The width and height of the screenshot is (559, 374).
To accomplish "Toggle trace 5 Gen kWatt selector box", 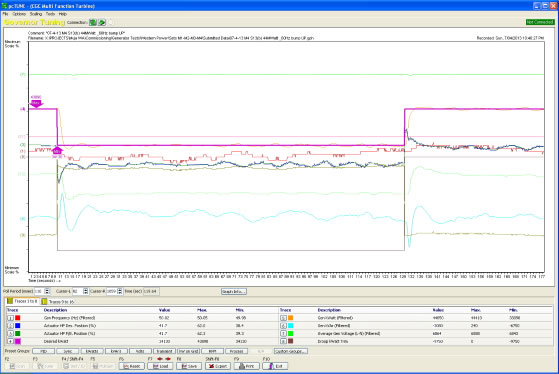I will click(283, 318).
